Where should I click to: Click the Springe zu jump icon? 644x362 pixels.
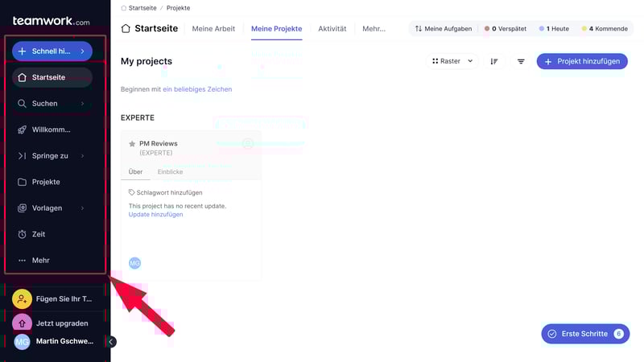pyautogui.click(x=23, y=156)
